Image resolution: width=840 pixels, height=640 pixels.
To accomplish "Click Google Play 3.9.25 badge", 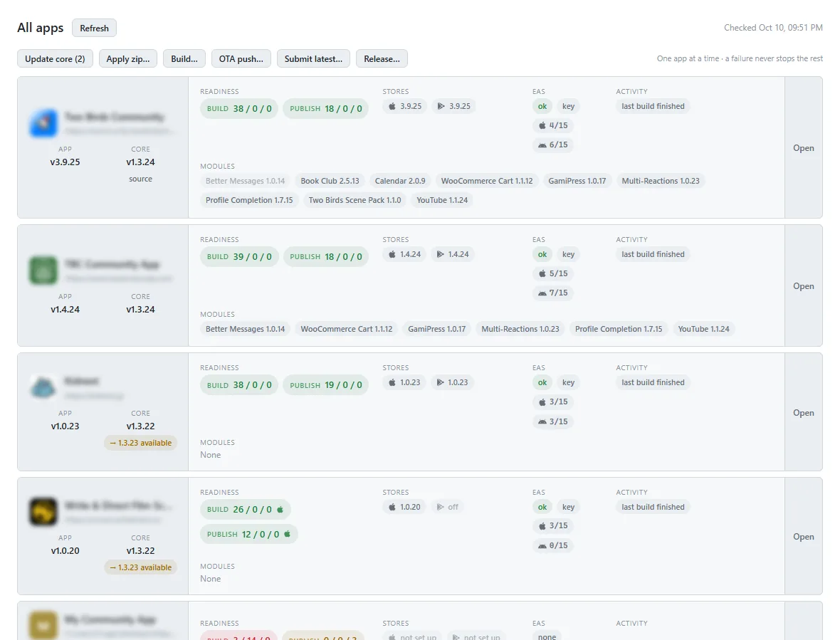I will (x=453, y=106).
